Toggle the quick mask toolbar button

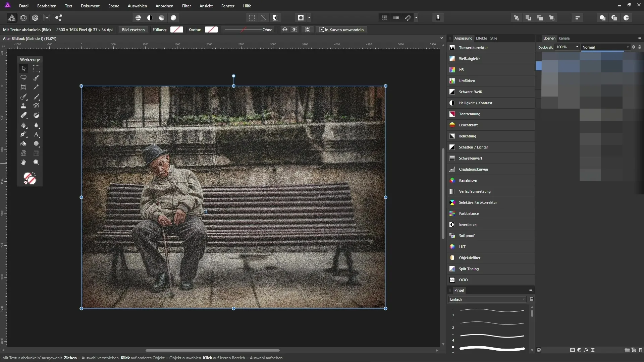tap(301, 18)
